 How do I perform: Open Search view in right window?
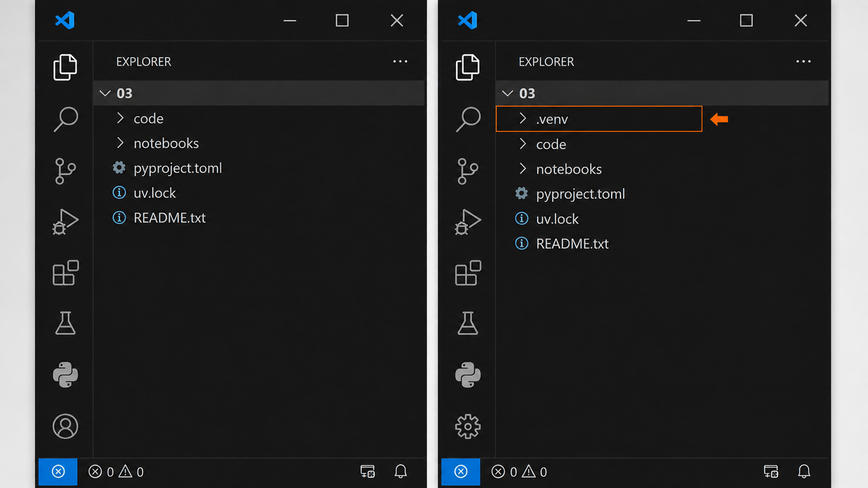(468, 119)
